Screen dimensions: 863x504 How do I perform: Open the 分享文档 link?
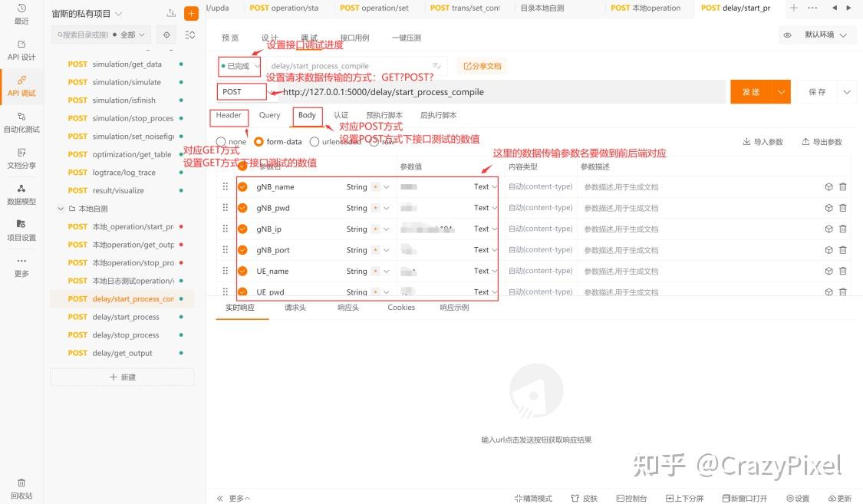[482, 66]
